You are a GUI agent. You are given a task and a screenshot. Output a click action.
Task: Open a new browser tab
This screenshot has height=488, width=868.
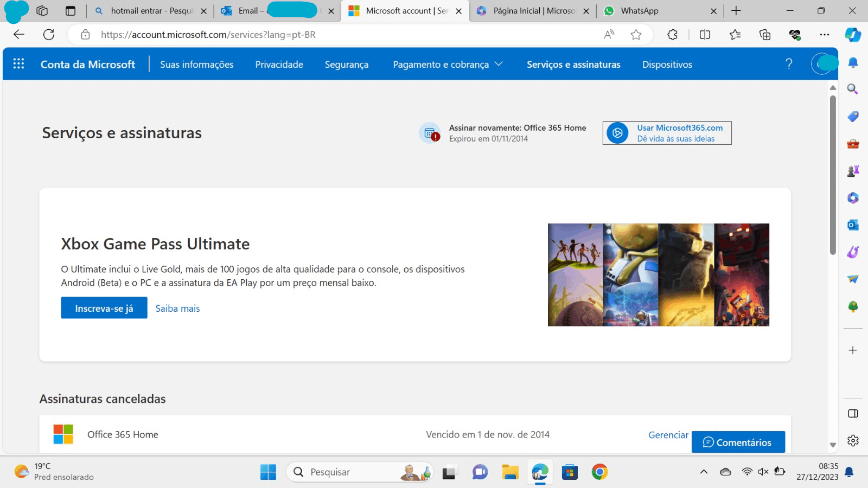pos(736,11)
